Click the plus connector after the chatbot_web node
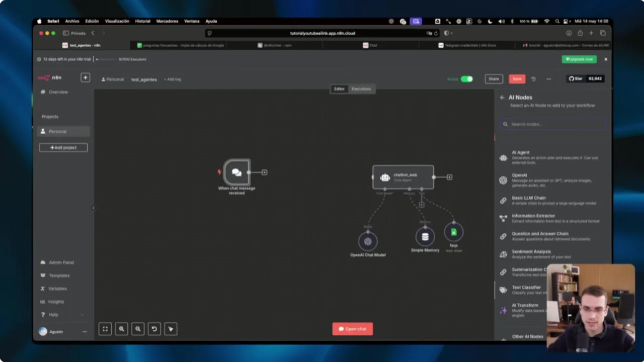The height and width of the screenshot is (362, 644). point(449,177)
